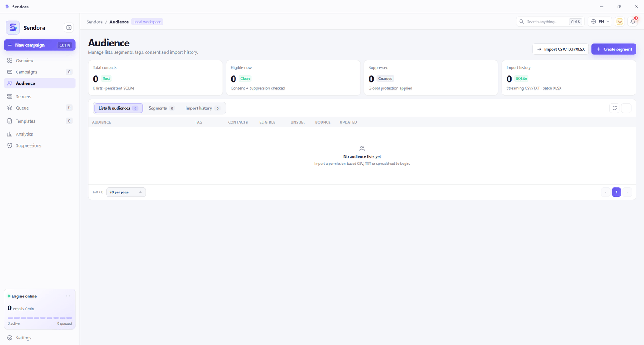Click the Campaigns envelope icon
The height and width of the screenshot is (345, 644).
10,72
